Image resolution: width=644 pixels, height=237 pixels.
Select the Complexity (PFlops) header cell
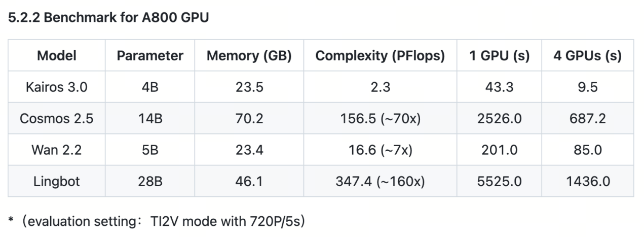tap(380, 56)
